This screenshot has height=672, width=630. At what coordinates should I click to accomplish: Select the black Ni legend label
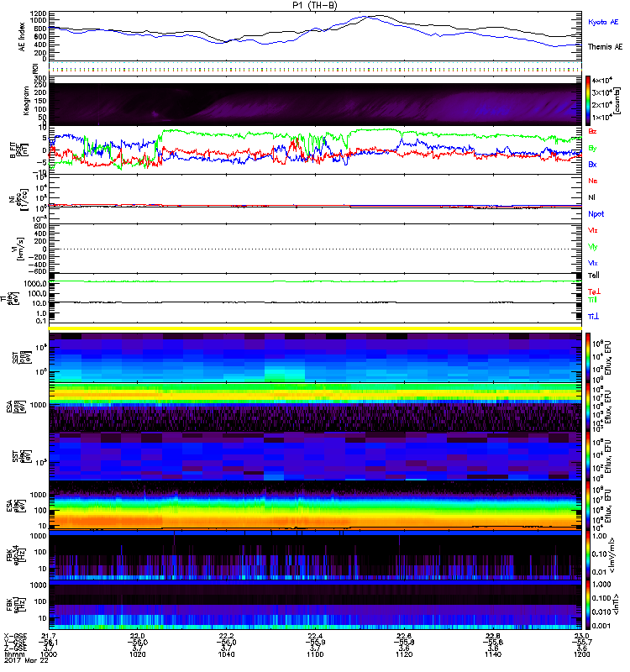tap(591, 197)
